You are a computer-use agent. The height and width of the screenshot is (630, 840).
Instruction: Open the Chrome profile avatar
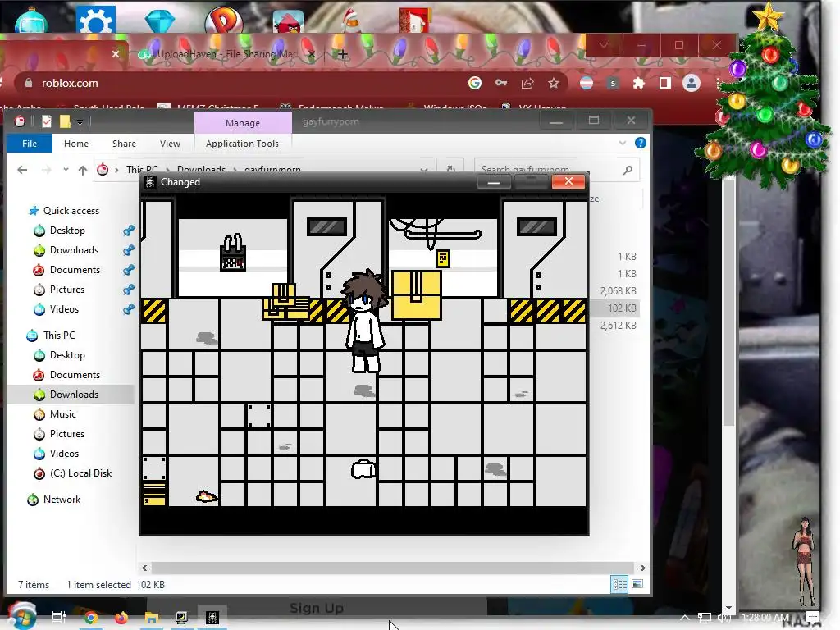[x=692, y=83]
